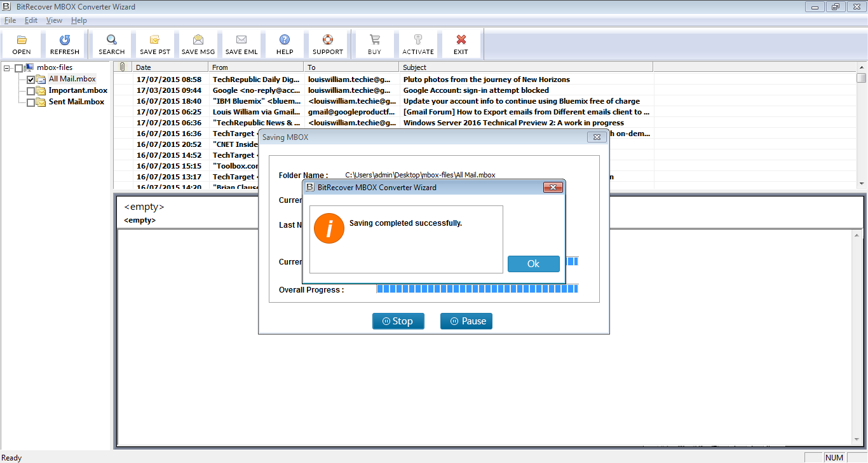Check the mbox-files root checkbox
The height and width of the screenshot is (463, 868).
tap(18, 68)
